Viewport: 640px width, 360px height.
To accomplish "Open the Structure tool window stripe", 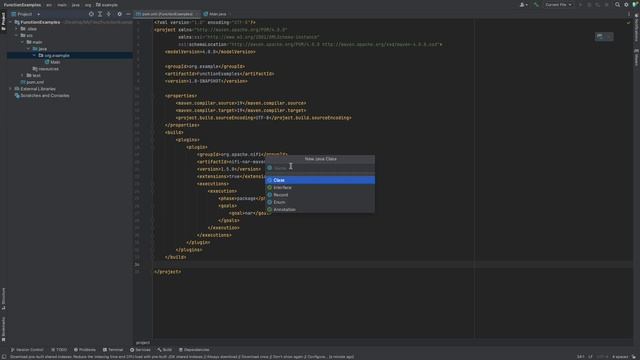I will 3,298.
